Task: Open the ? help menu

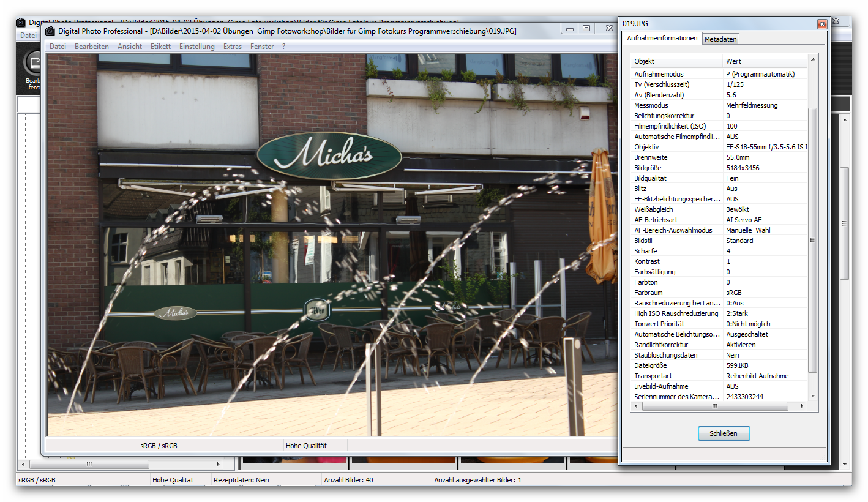Action: point(283,47)
